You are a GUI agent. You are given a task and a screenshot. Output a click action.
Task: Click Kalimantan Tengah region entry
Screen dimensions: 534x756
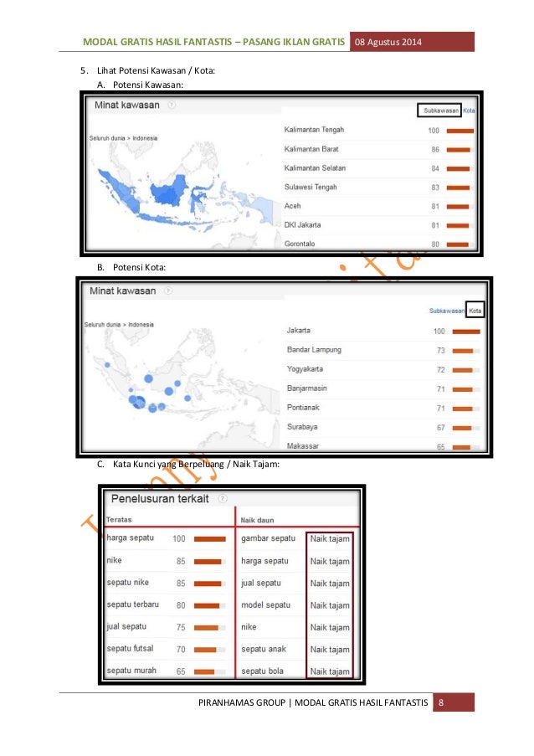[314, 130]
